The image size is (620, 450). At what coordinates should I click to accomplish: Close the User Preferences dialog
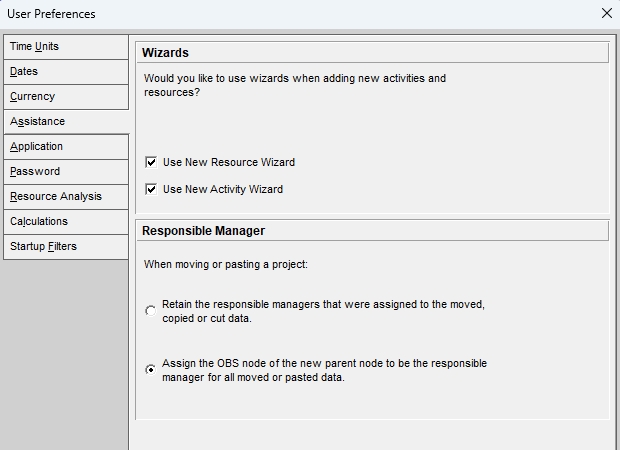pos(606,14)
